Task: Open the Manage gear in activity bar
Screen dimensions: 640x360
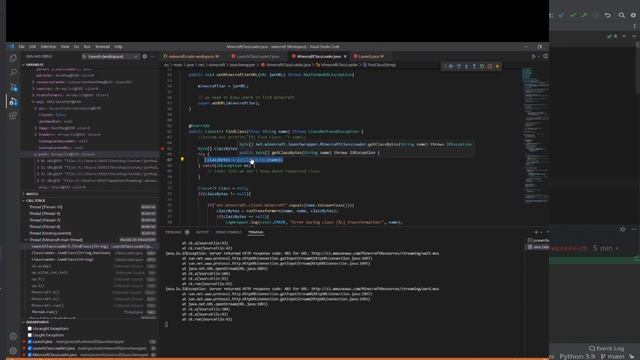Action: pos(13,350)
